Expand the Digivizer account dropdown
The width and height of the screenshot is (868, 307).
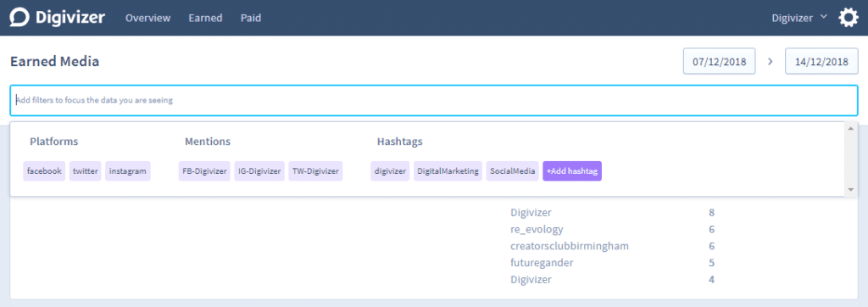click(799, 18)
